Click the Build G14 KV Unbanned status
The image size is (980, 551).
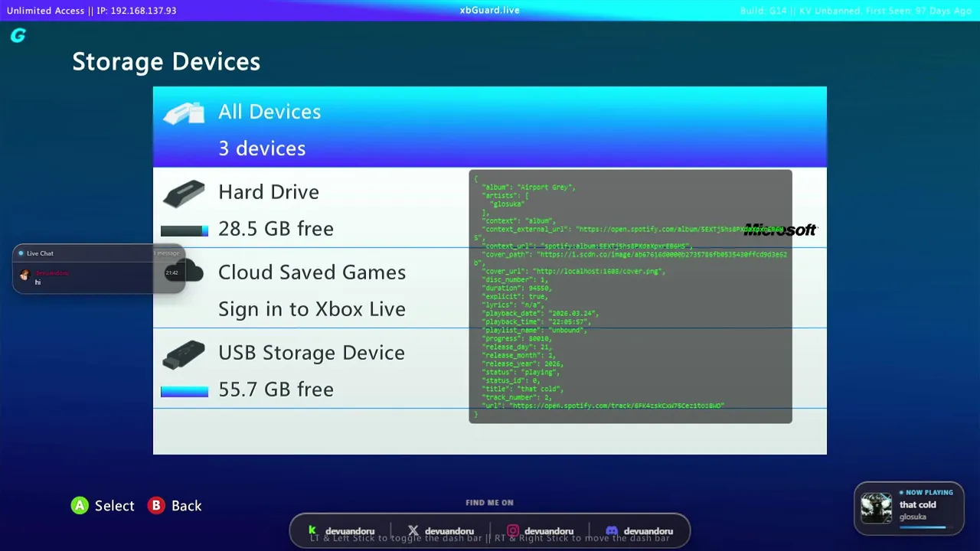856,11
